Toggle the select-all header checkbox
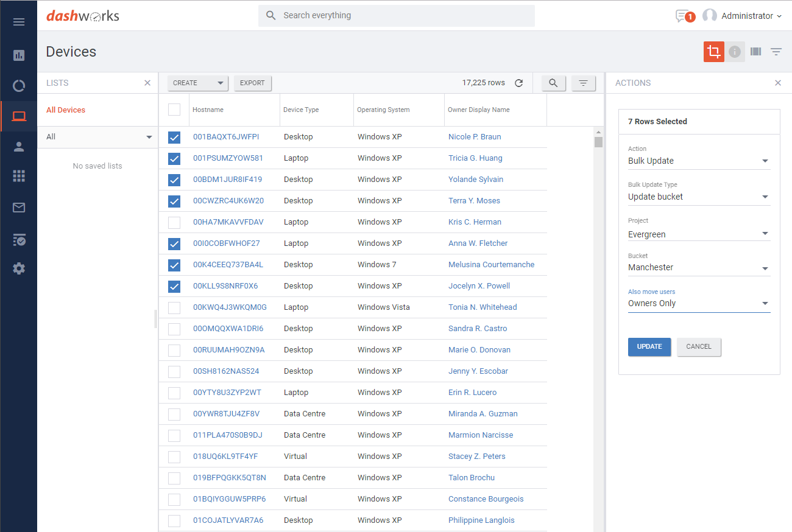 pyautogui.click(x=174, y=110)
